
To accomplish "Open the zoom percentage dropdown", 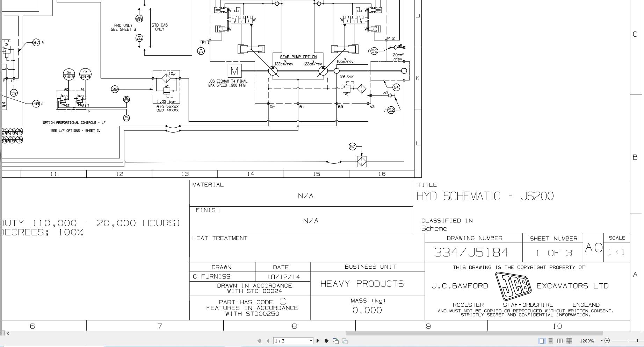I will (602, 341).
